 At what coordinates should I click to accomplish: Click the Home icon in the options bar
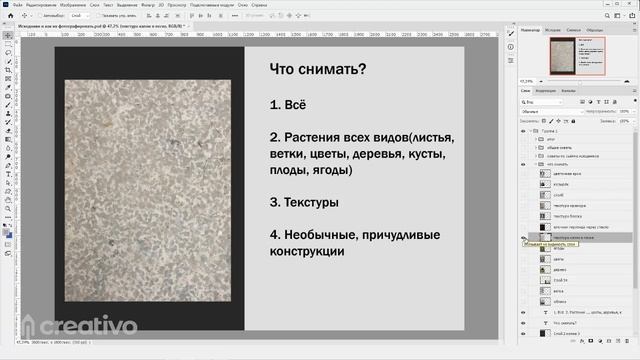[x=11, y=16]
